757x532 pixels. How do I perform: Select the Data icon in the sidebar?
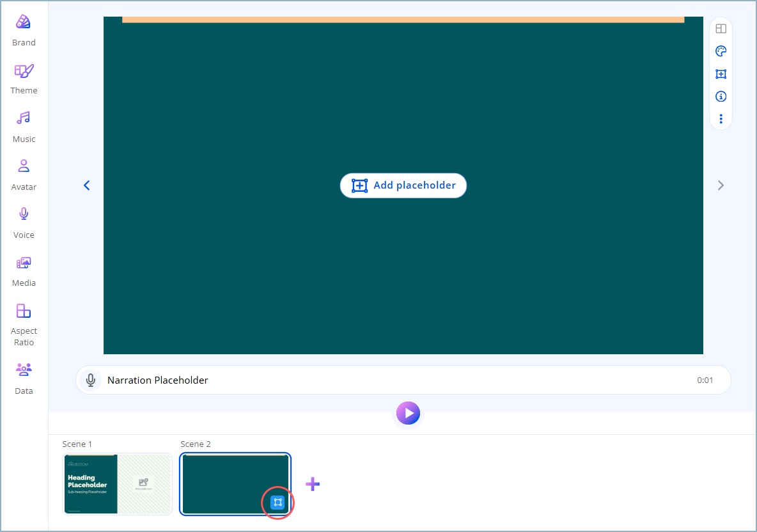tap(24, 370)
